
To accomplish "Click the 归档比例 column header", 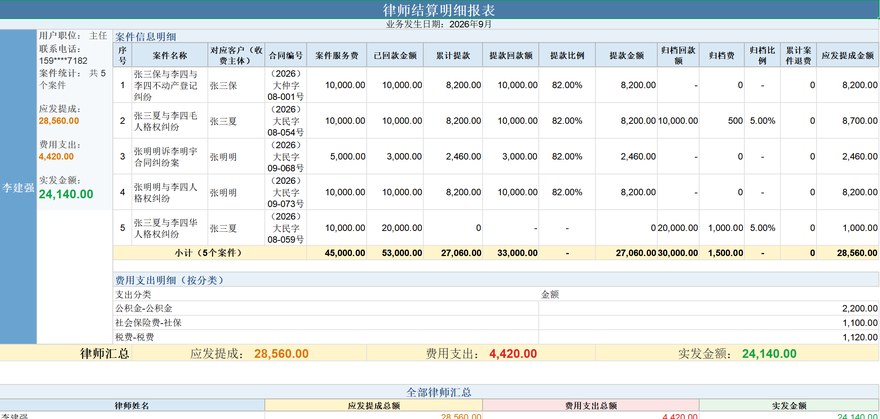I will click(762, 56).
